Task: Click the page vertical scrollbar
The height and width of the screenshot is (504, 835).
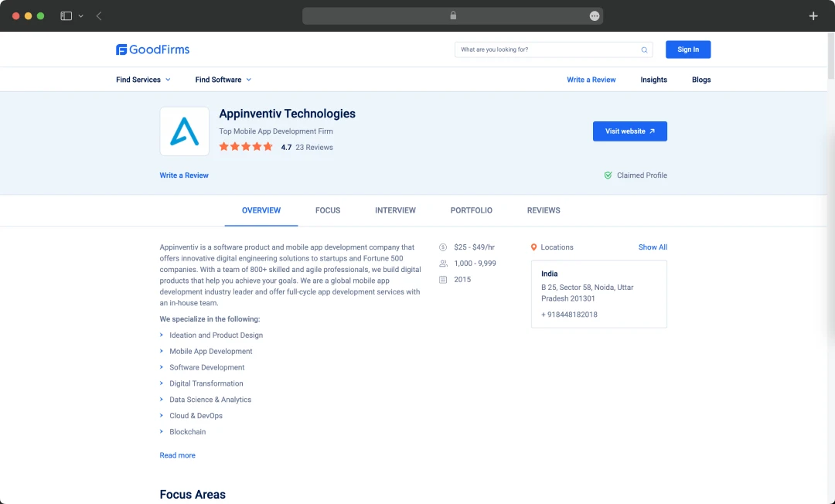Action: 830,56
